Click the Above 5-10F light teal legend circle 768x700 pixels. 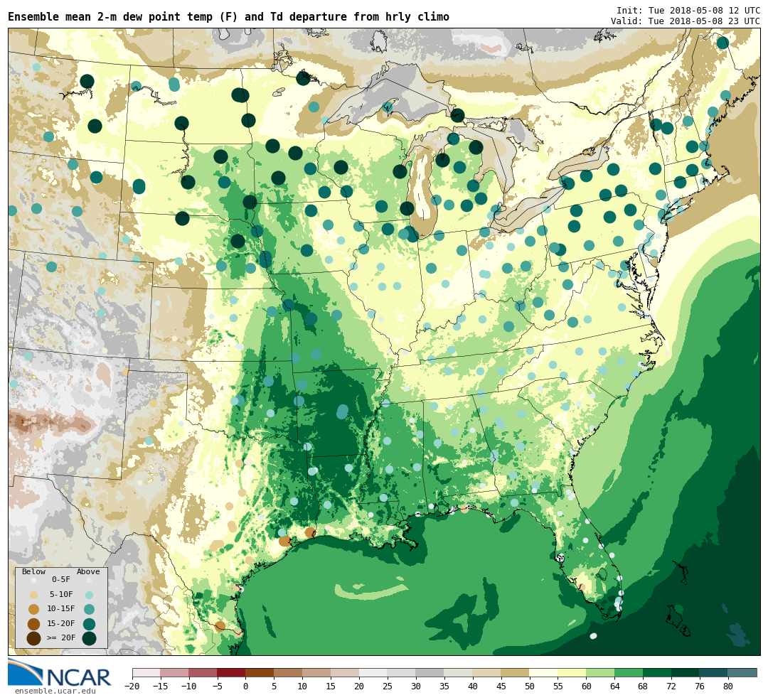click(x=89, y=595)
